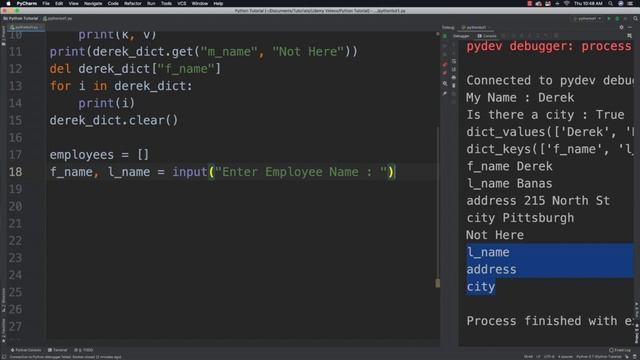This screenshot has width=640, height=360.
Task: Click line number 18 in gutter
Action: coord(16,172)
